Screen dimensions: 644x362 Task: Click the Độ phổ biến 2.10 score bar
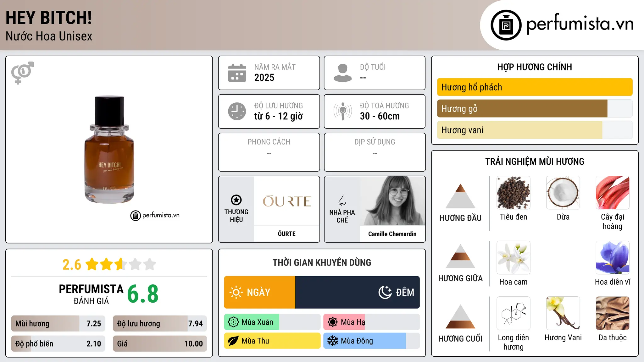click(x=58, y=343)
